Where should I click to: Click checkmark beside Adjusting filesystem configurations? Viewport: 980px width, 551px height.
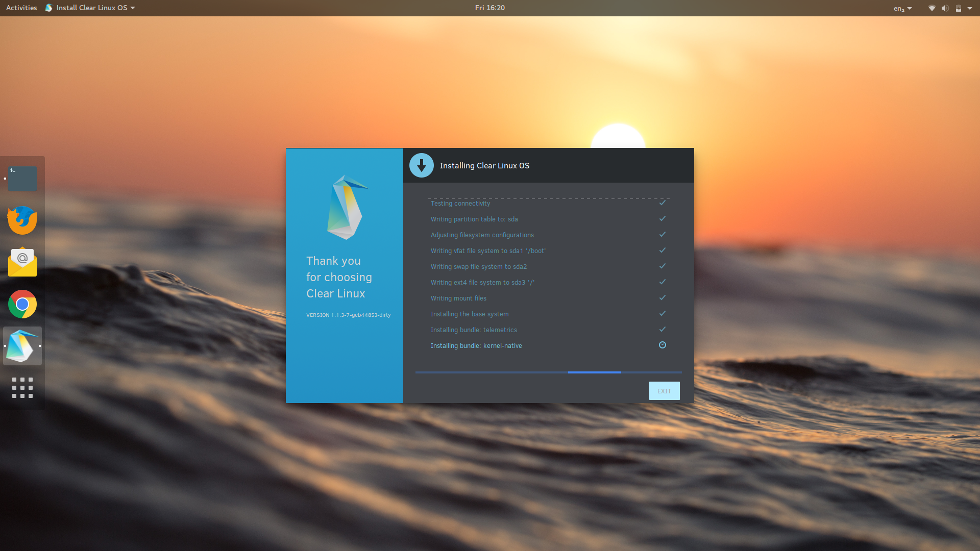(663, 234)
